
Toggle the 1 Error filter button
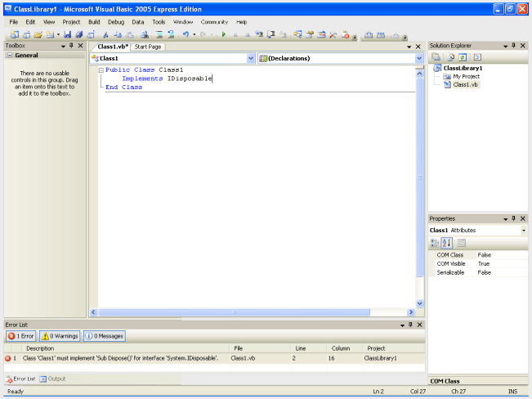click(x=21, y=336)
